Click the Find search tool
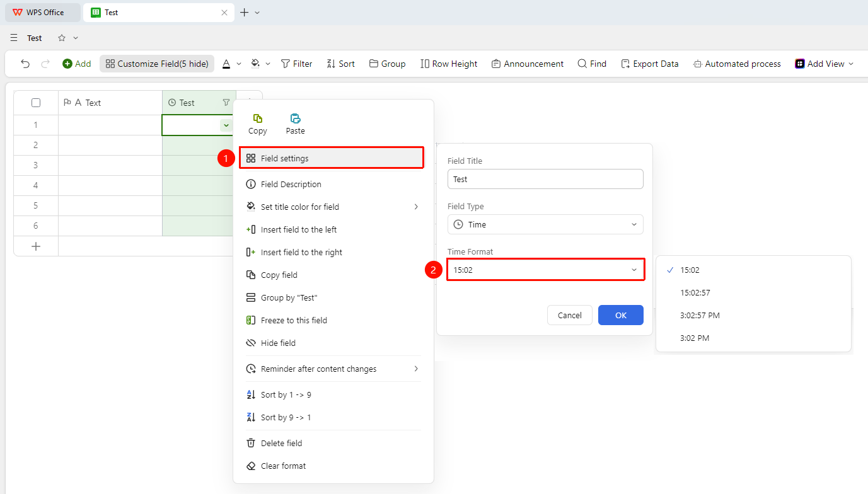 [x=592, y=64]
